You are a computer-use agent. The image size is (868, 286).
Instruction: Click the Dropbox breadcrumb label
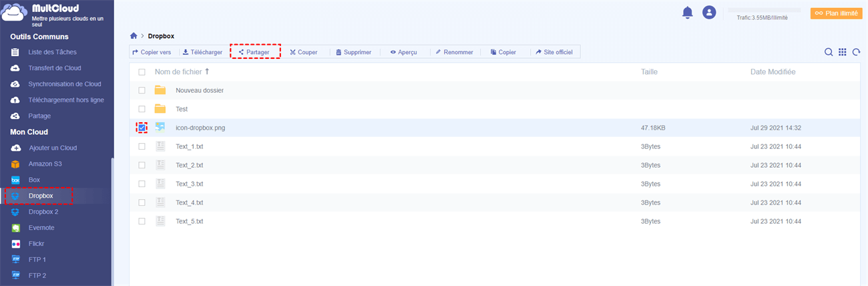[x=161, y=36]
